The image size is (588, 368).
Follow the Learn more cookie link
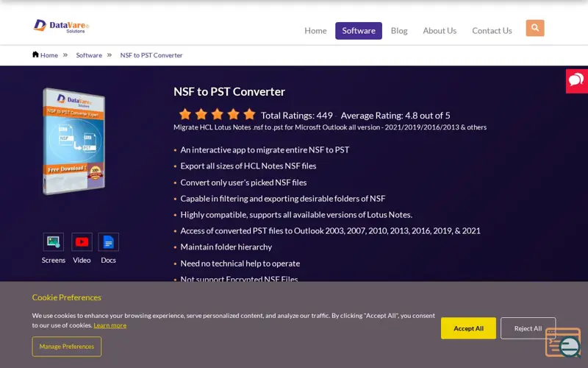110,325
